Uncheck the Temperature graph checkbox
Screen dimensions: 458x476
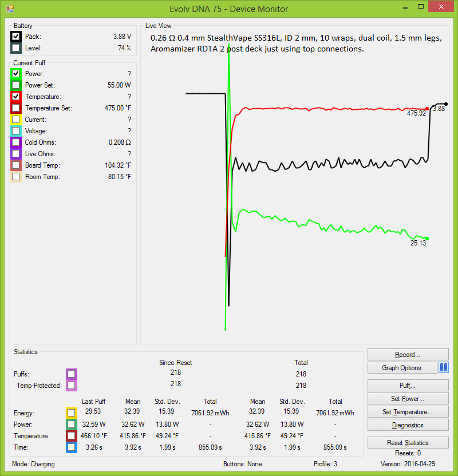pyautogui.click(x=16, y=97)
